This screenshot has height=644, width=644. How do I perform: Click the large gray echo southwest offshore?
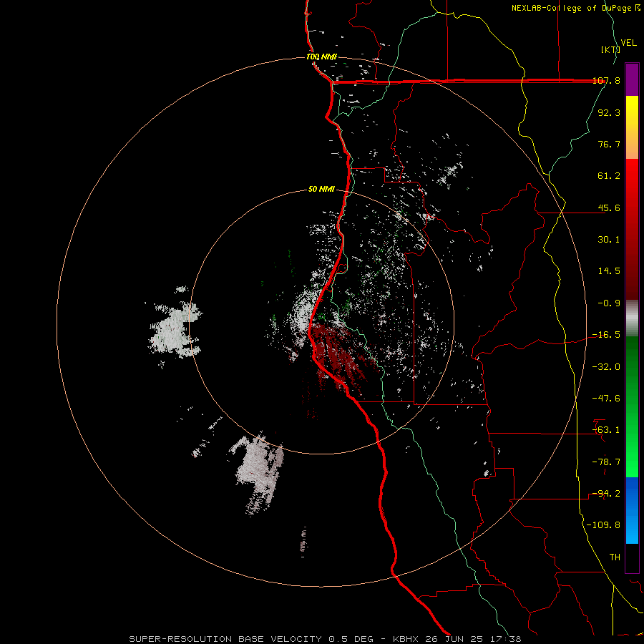[x=259, y=472]
